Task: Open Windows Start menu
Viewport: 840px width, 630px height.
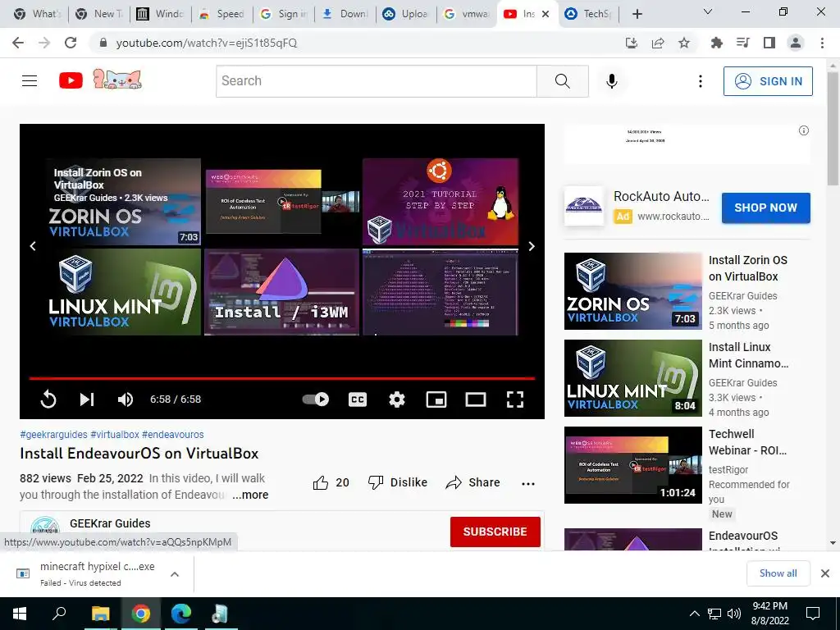Action: (20, 614)
